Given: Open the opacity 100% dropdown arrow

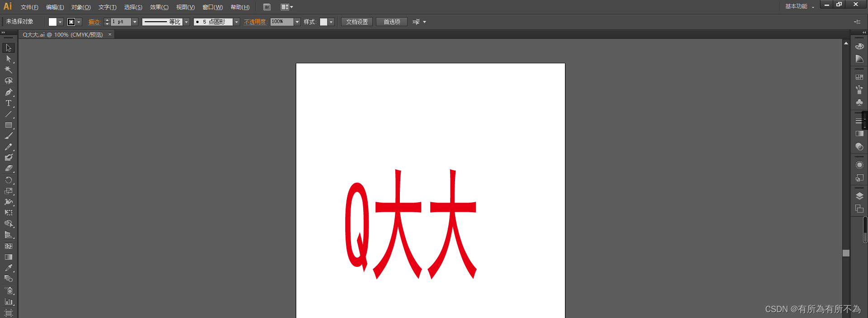Looking at the screenshot, I should [297, 22].
